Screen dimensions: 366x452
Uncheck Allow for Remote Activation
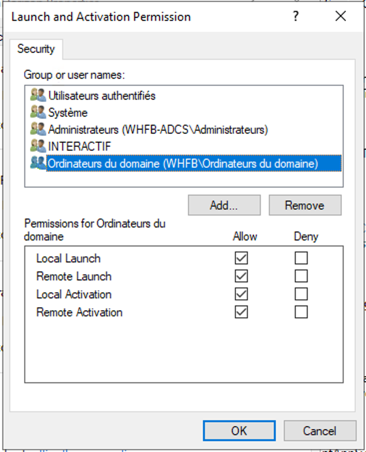click(x=241, y=312)
